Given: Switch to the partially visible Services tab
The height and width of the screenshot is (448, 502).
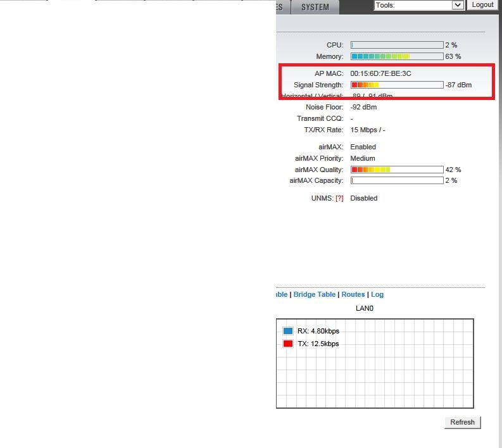Looking at the screenshot, I should (280, 8).
